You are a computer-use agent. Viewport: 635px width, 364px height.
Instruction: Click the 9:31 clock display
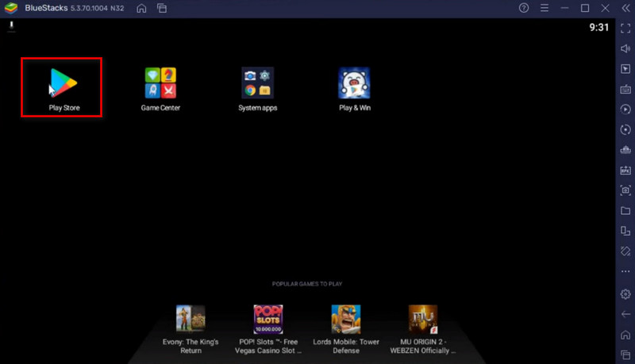click(598, 27)
